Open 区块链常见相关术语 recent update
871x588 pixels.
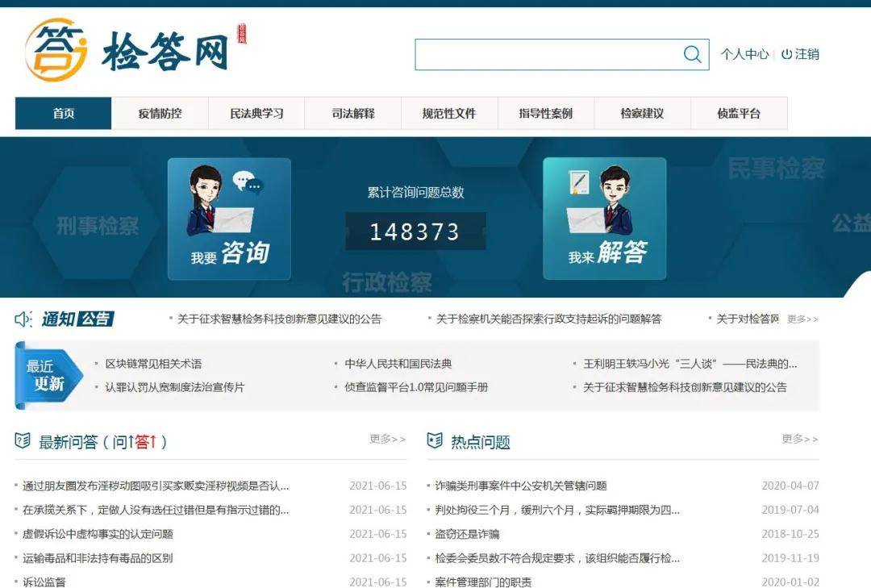(153, 364)
